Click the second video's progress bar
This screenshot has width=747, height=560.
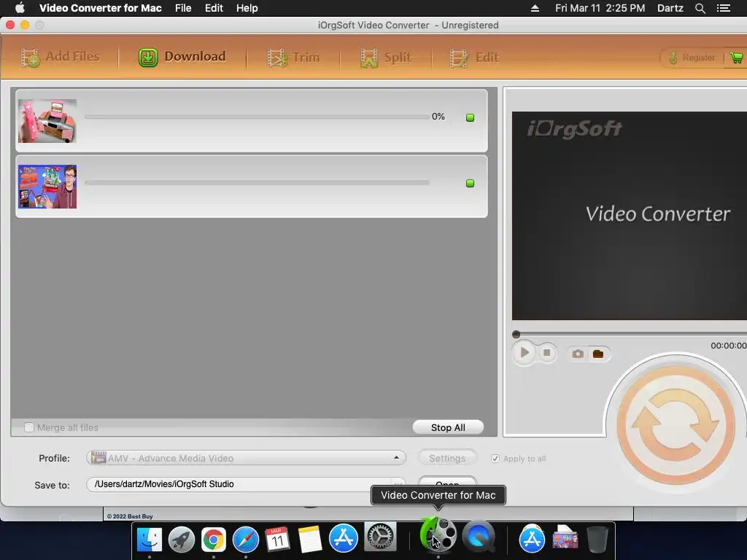tap(257, 182)
